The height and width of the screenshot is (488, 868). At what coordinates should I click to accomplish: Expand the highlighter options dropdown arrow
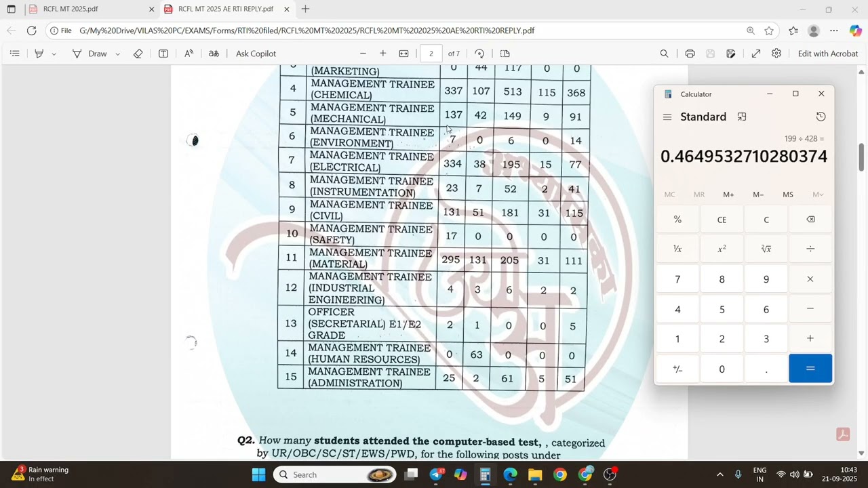[x=54, y=54]
